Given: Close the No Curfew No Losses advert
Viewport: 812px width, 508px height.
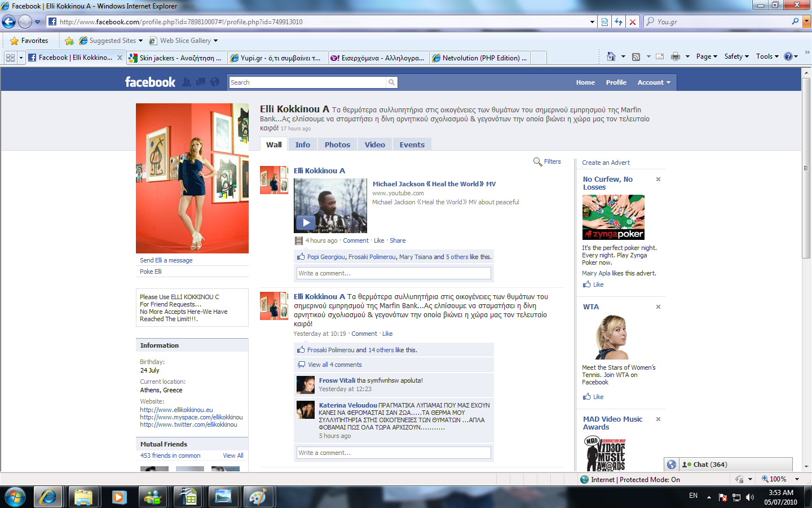Looking at the screenshot, I should (658, 179).
